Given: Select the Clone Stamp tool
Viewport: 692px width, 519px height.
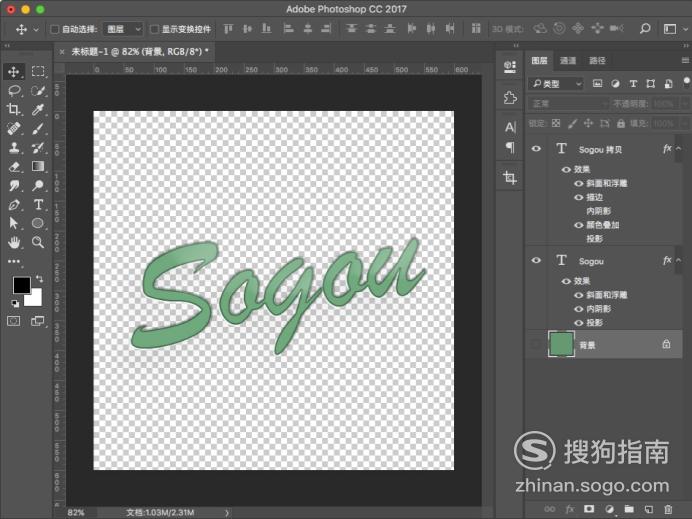Looking at the screenshot, I should click(x=14, y=147).
